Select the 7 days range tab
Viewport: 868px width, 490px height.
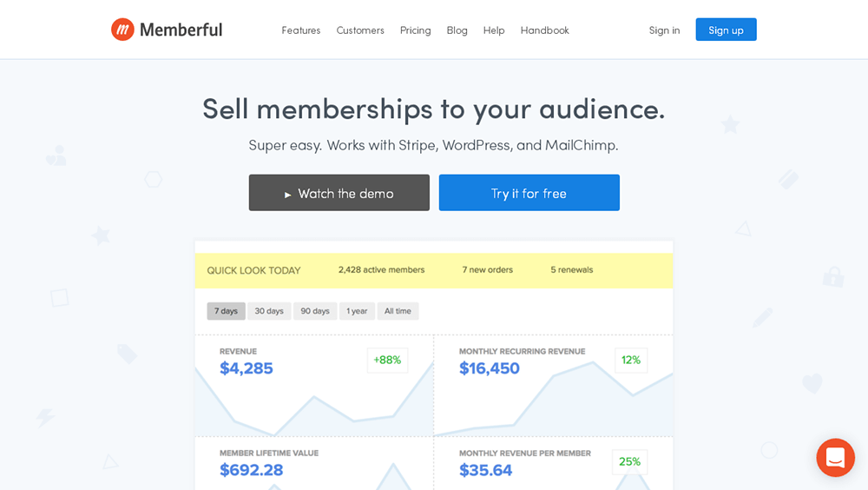(x=226, y=311)
